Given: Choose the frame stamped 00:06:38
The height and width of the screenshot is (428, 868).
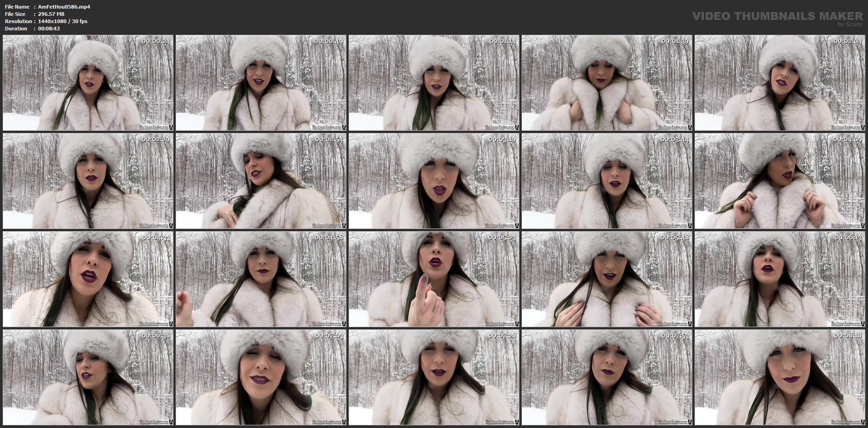Looking at the screenshot, I should tap(88, 377).
